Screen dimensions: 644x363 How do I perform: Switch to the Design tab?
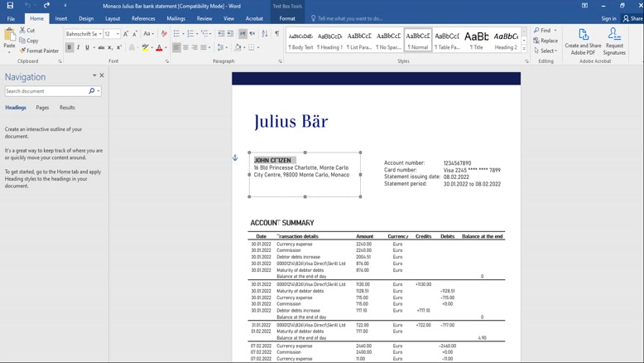[86, 18]
